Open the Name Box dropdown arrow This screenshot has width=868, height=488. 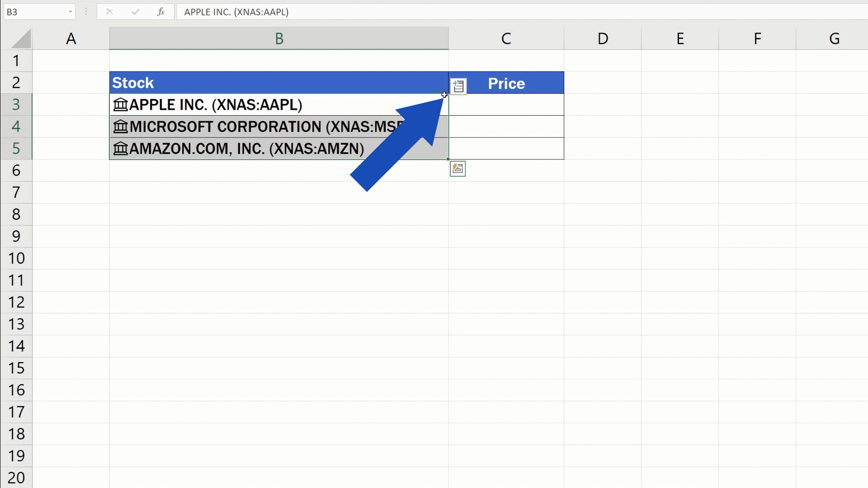[x=70, y=12]
